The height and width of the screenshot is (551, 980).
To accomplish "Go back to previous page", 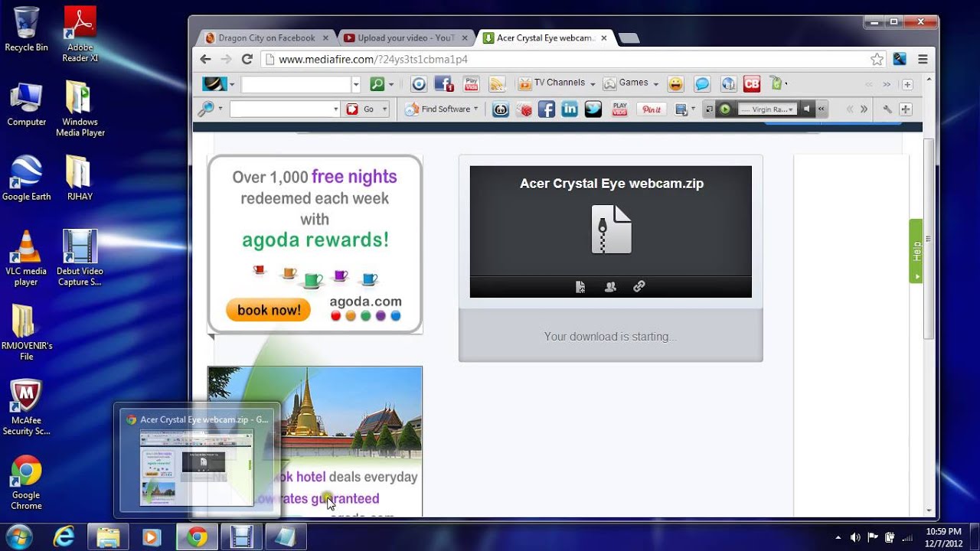I will pyautogui.click(x=205, y=59).
